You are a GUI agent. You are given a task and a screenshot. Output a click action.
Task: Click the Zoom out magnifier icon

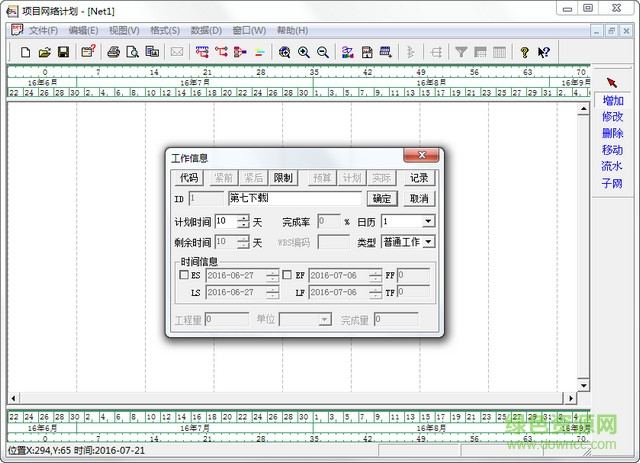pyautogui.click(x=322, y=52)
